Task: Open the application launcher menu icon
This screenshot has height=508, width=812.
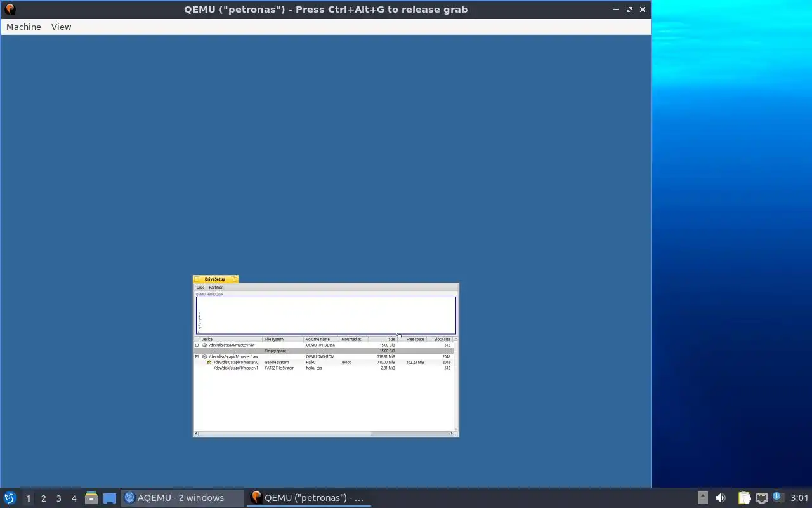Action: [10, 498]
